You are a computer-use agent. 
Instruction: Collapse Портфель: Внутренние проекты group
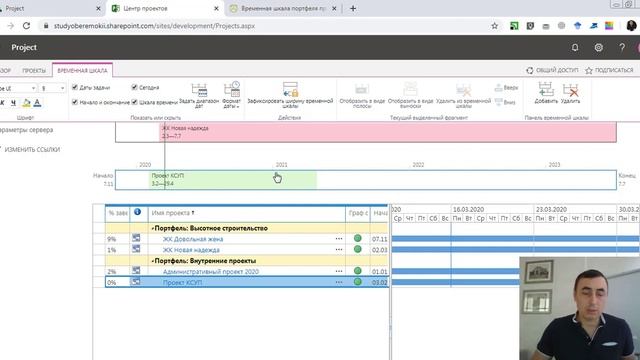pyautogui.click(x=153, y=261)
